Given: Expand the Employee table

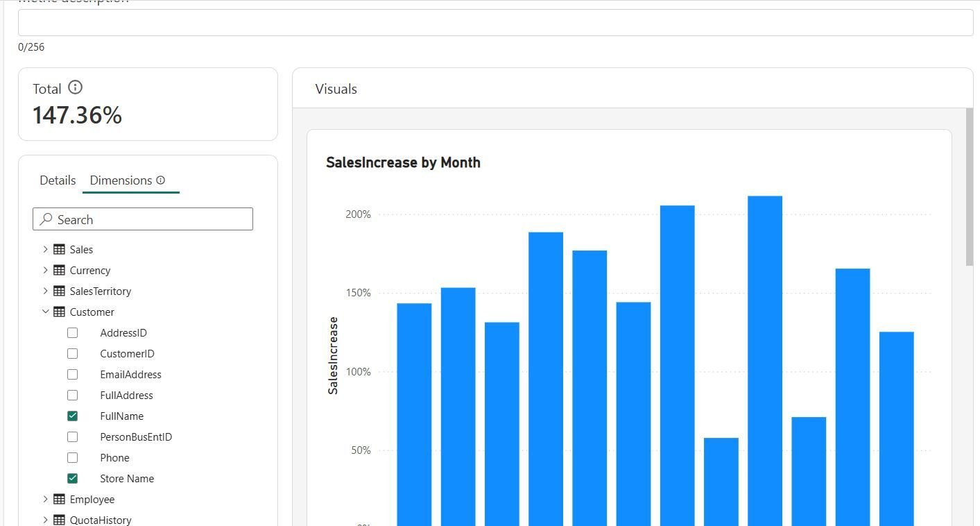Looking at the screenshot, I should coord(45,499).
